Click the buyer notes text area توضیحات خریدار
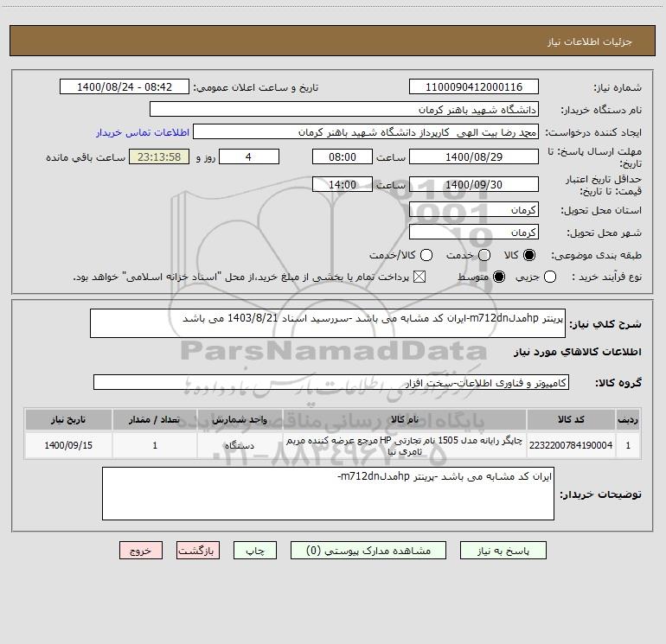 coord(328,494)
